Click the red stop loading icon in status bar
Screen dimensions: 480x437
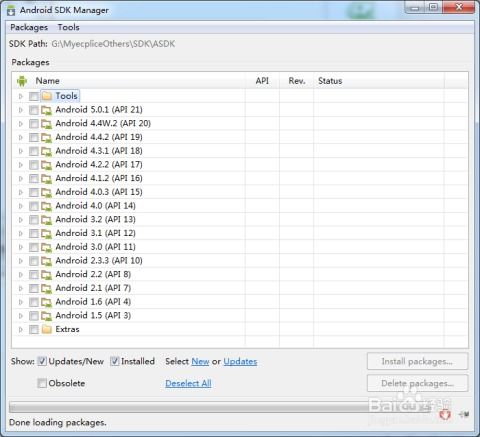click(x=445, y=414)
